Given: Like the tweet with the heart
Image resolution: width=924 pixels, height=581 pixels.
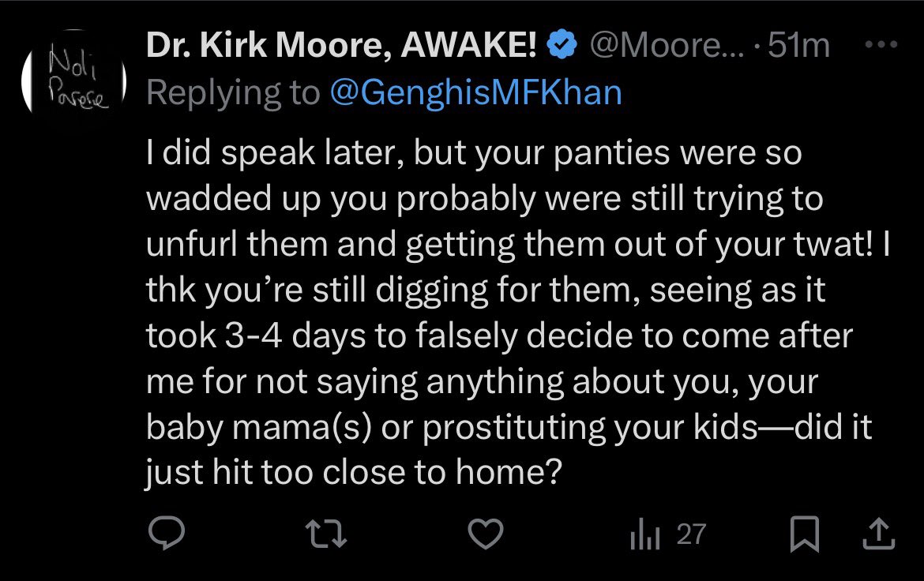Looking at the screenshot, I should (486, 536).
